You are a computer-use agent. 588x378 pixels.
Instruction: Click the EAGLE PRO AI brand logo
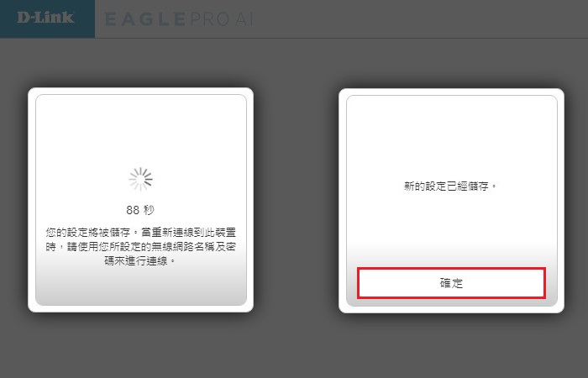click(x=178, y=19)
